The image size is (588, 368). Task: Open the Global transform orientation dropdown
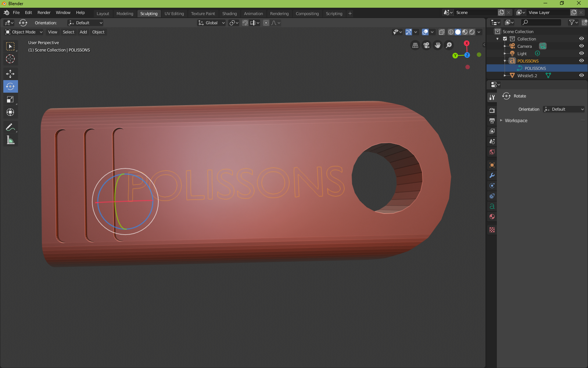coord(211,23)
